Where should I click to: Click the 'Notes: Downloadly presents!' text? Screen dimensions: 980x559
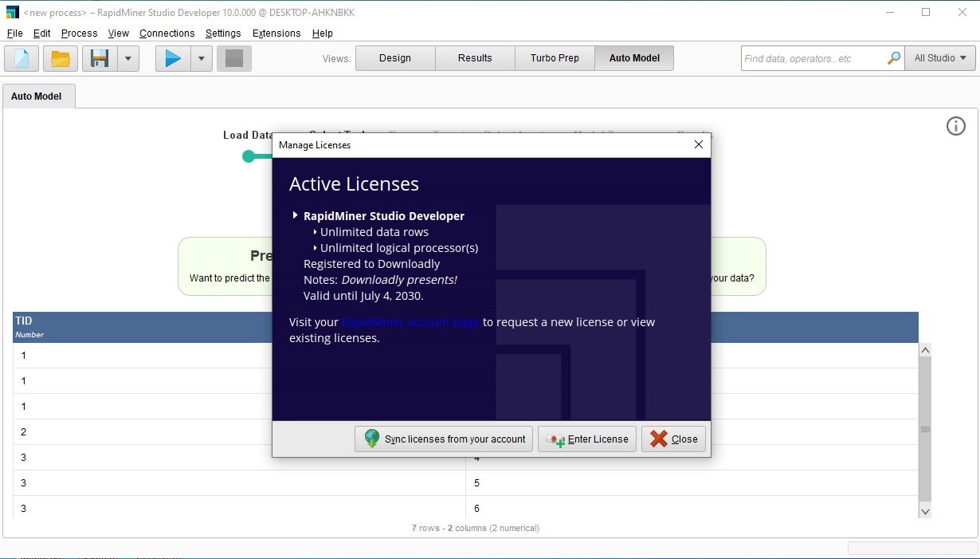point(380,280)
